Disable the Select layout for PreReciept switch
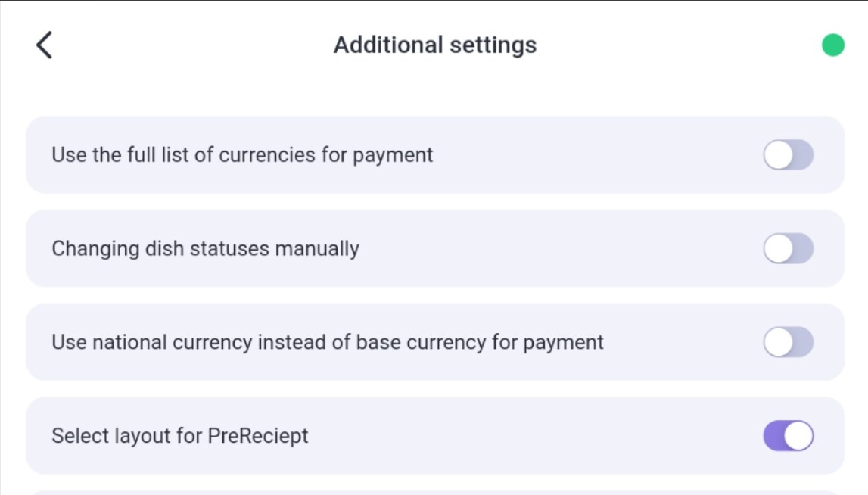The image size is (868, 495). coord(789,435)
